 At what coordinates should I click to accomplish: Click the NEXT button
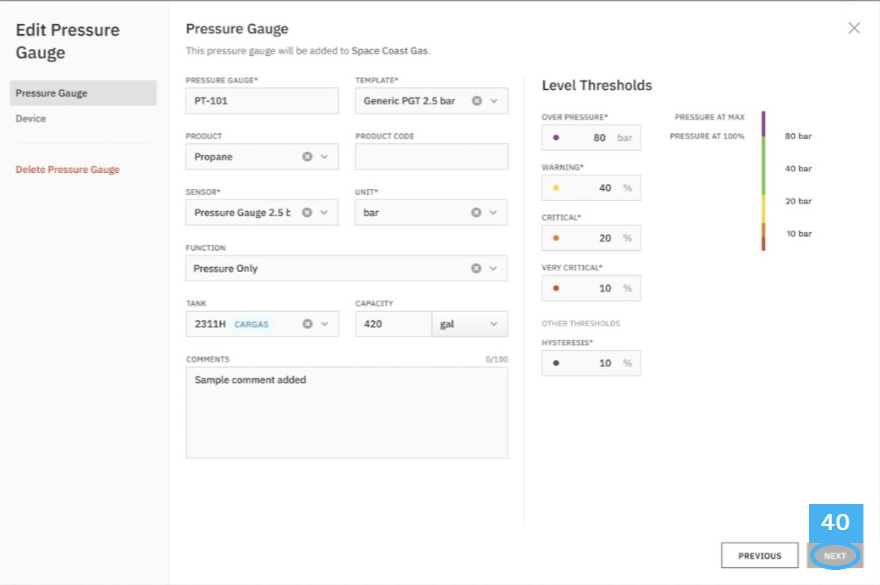pos(835,555)
